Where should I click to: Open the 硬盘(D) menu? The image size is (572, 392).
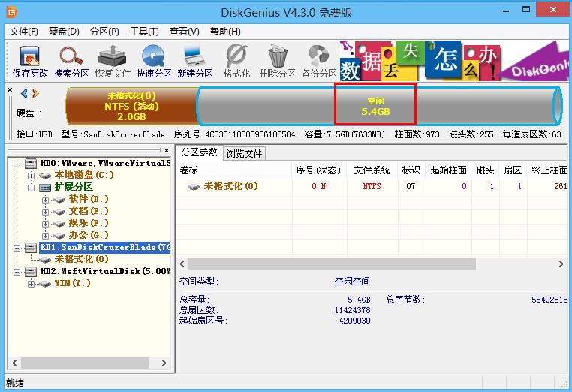(65, 32)
